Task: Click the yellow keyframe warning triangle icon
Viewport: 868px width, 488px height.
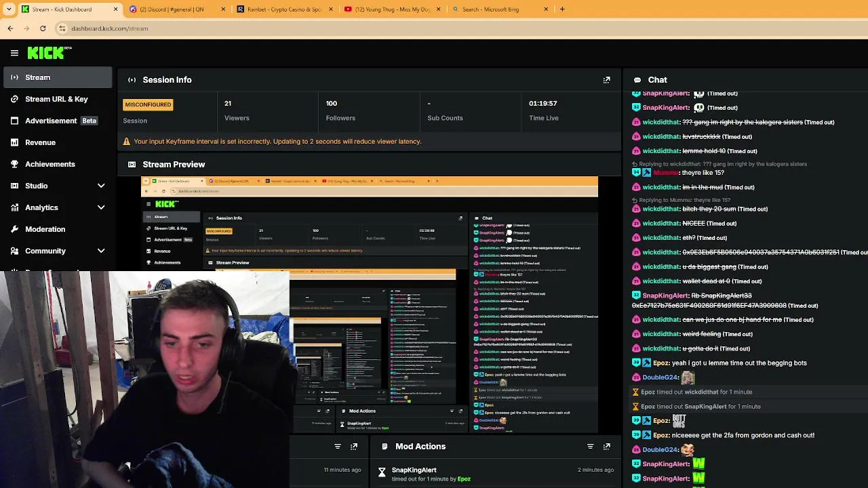Action: [x=127, y=142]
